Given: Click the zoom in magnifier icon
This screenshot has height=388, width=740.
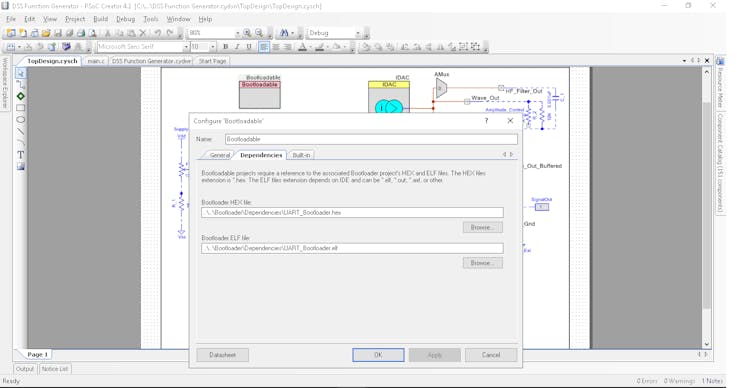Looking at the screenshot, I should click(x=247, y=33).
